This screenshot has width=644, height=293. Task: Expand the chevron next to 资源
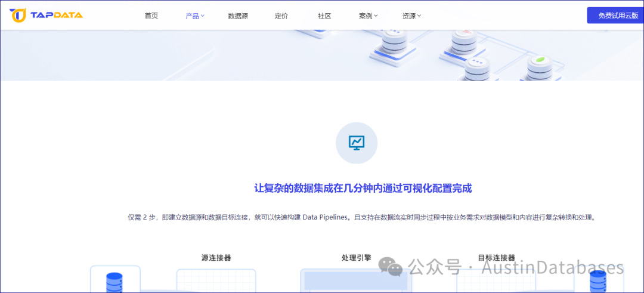tap(419, 16)
